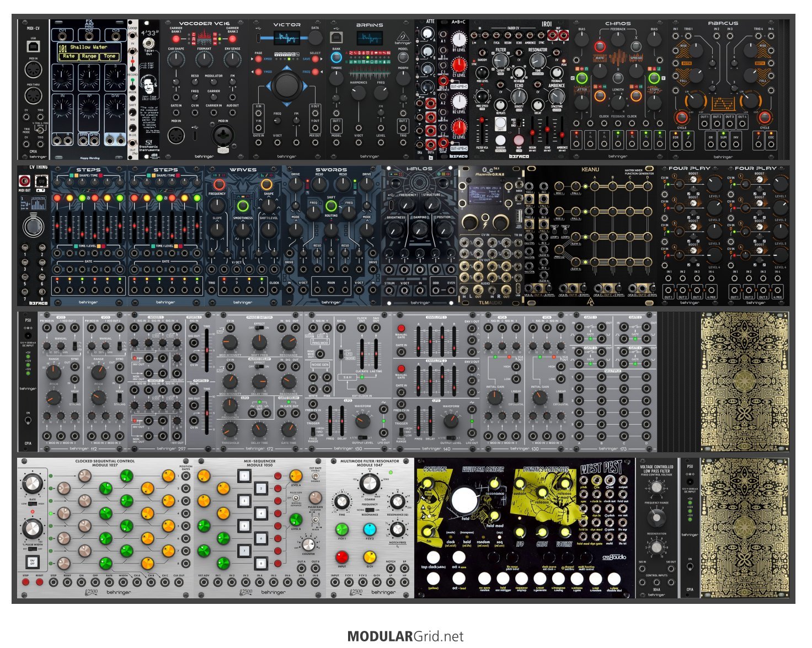Image resolution: width=812 pixels, height=648 pixels.
Task: Click the red INPUT knob on module 1047
Action: pyautogui.click(x=342, y=556)
